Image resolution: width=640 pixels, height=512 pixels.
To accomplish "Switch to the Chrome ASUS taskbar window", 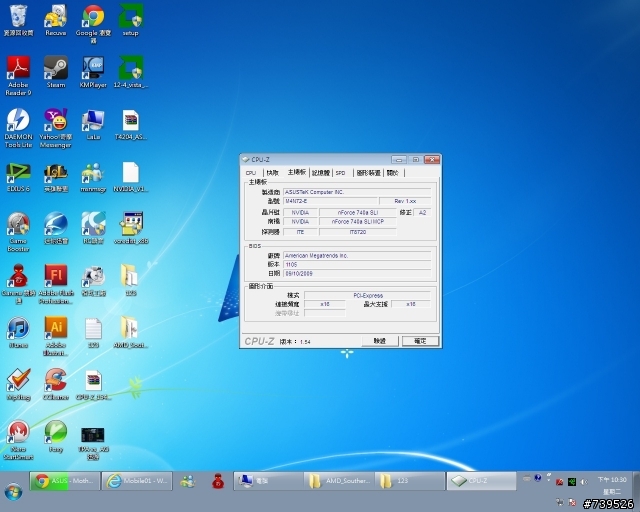I will point(64,481).
